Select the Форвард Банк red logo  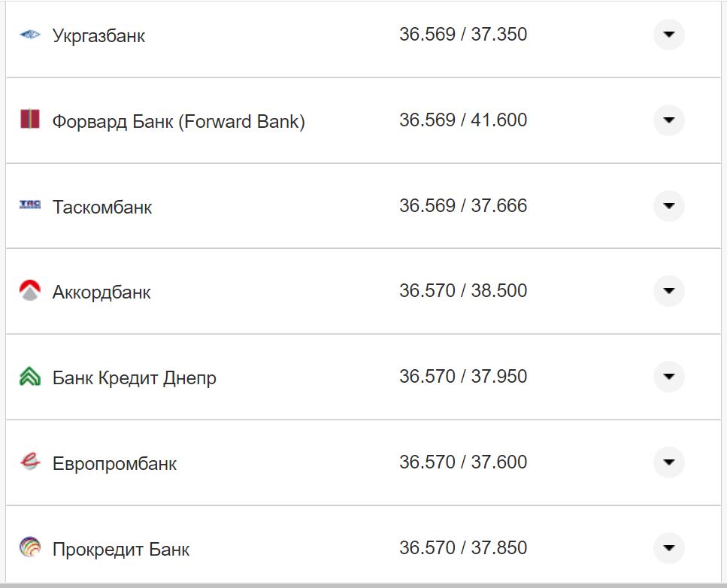[29, 120]
